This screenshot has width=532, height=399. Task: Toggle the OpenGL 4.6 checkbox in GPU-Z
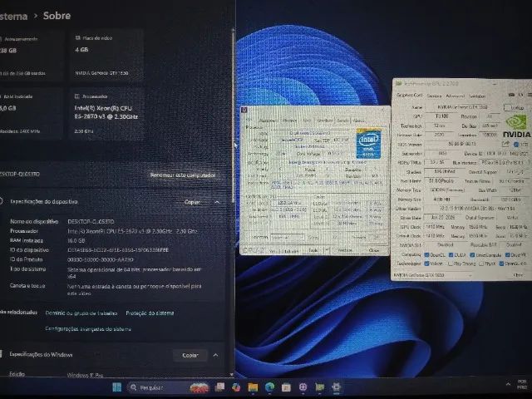pos(501,264)
